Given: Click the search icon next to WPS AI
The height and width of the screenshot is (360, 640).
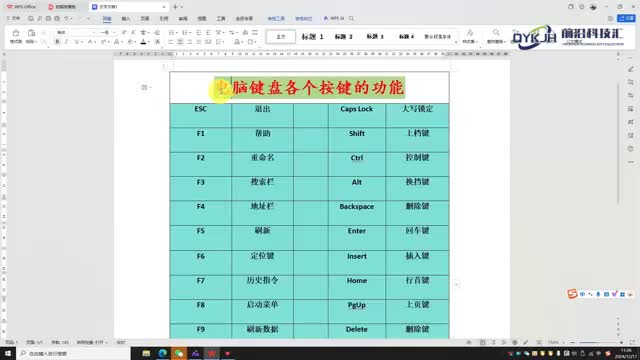Looking at the screenshot, I should [351, 18].
